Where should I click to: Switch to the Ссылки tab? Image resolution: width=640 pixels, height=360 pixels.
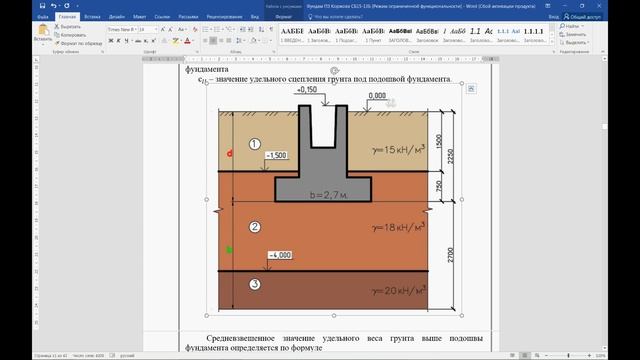click(162, 17)
